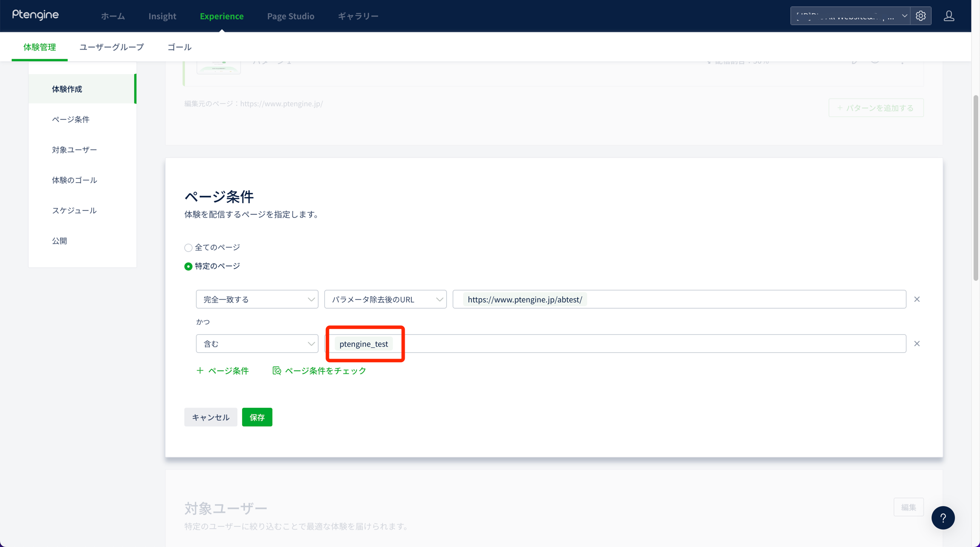This screenshot has height=547, width=980.
Task: Select the 特定のページ radio option
Action: (x=188, y=266)
